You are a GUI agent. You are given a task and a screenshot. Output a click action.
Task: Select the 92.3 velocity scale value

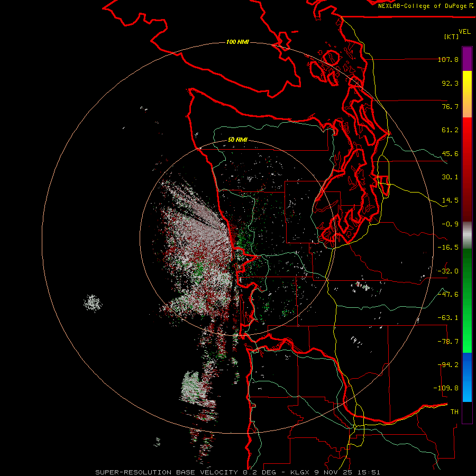pyautogui.click(x=450, y=83)
